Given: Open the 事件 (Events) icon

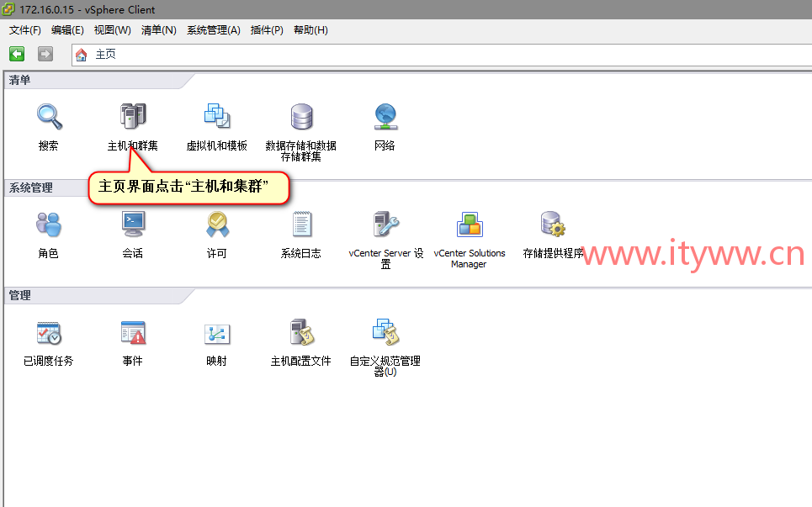Looking at the screenshot, I should (x=133, y=333).
